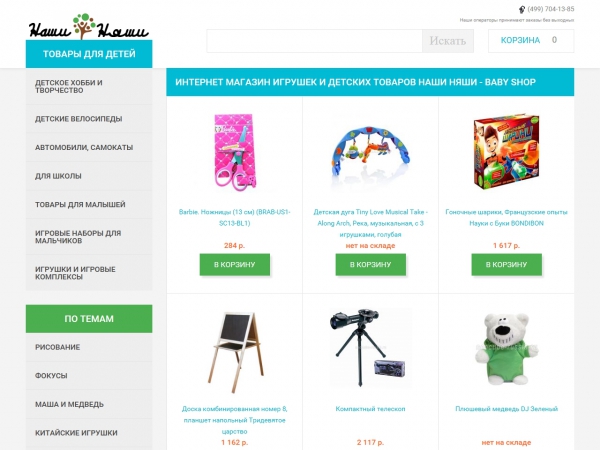Open the Barbie scissors product image
The image size is (600, 450).
tap(234, 151)
